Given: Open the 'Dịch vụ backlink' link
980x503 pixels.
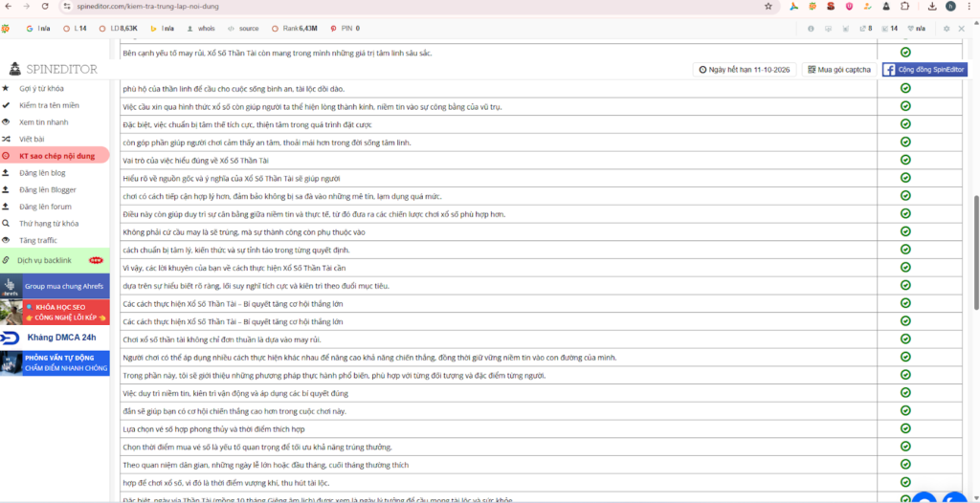Looking at the screenshot, I should (45, 260).
